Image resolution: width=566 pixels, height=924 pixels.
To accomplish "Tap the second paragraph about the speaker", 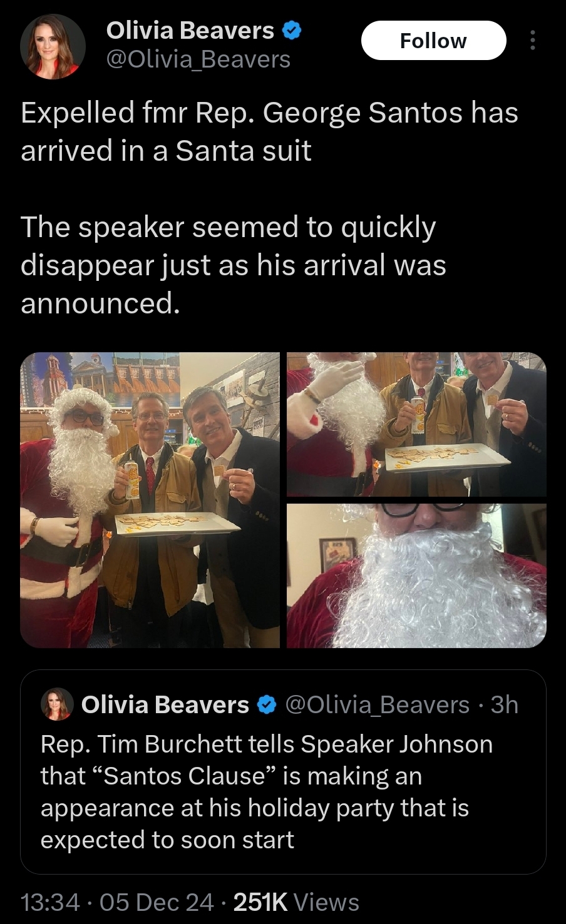I will 234,265.
